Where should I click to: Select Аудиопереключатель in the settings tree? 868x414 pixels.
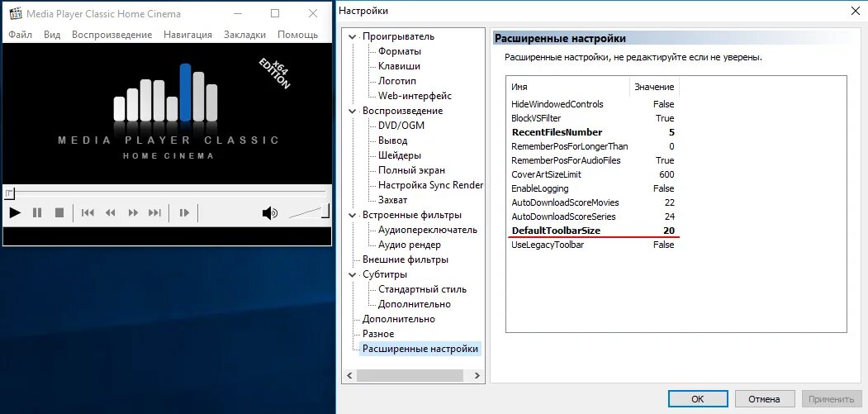point(427,230)
